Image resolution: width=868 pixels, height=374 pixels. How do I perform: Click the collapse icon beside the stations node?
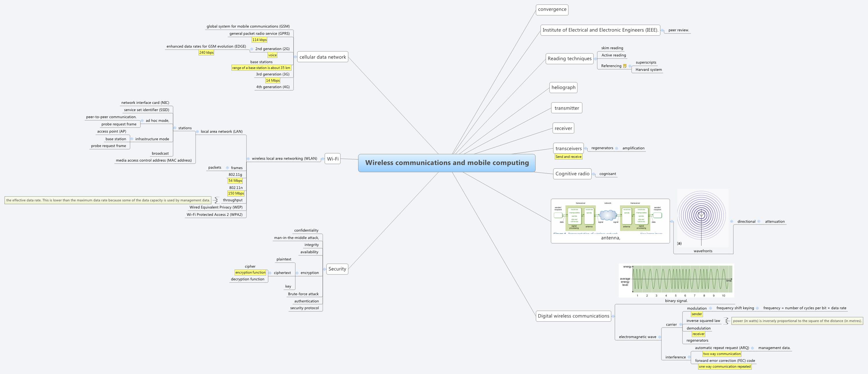175,128
